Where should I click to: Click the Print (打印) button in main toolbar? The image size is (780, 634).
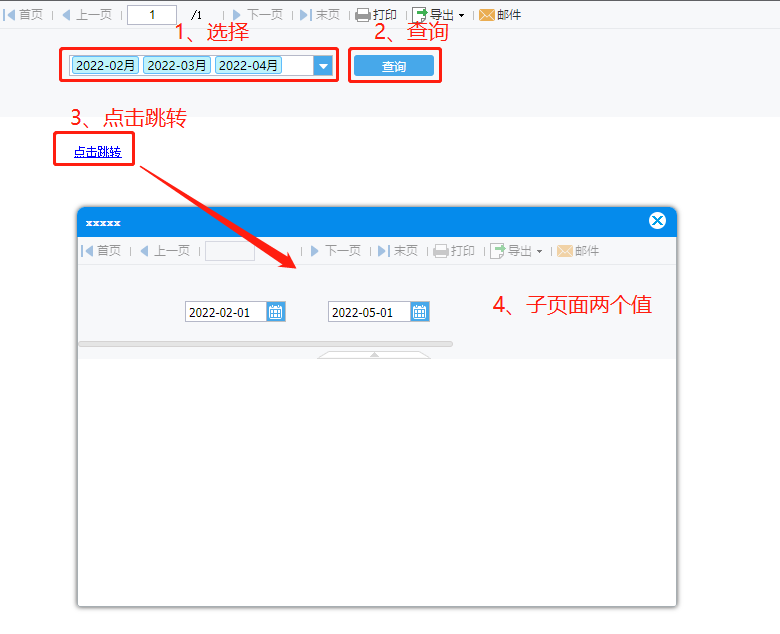point(377,15)
